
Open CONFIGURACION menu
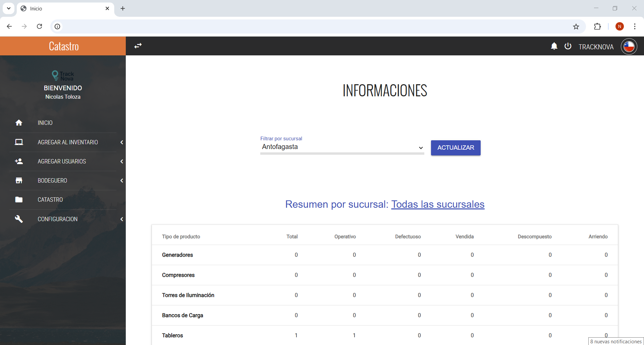pos(57,219)
